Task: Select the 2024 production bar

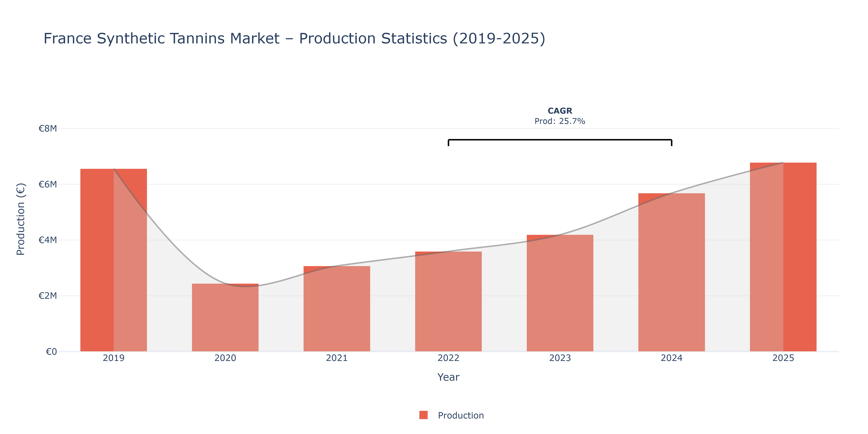Action: pos(671,272)
